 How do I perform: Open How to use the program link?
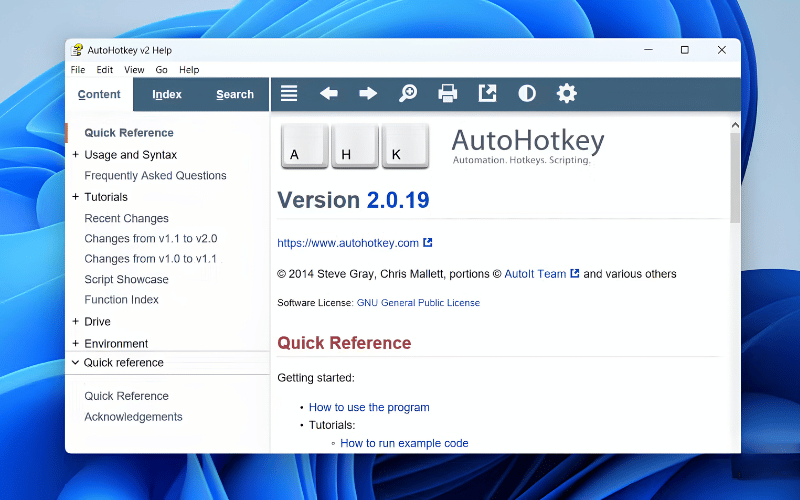click(369, 407)
